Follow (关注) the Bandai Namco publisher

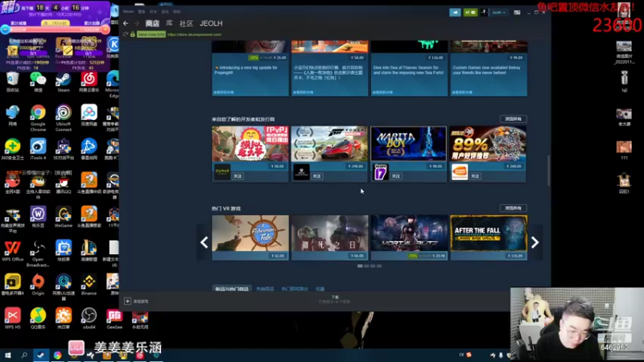tap(475, 176)
